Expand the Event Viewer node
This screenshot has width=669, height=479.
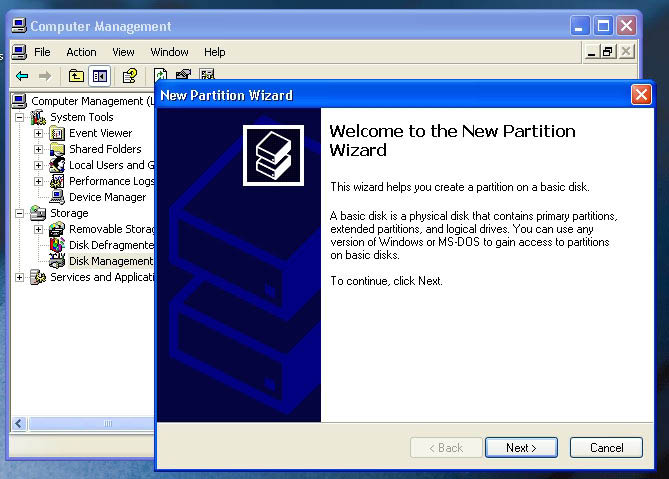click(x=38, y=134)
